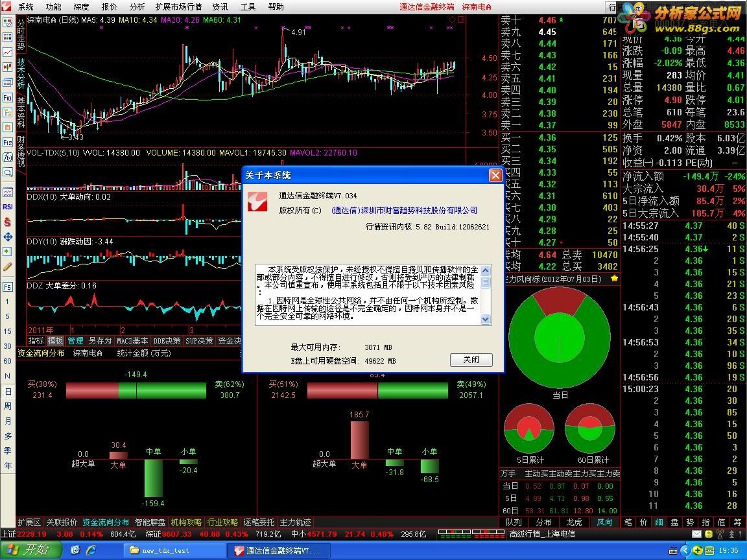The width and height of the screenshot is (747, 560).
Task: Switch to the 技术分析 side tab
Action: tap(21, 74)
